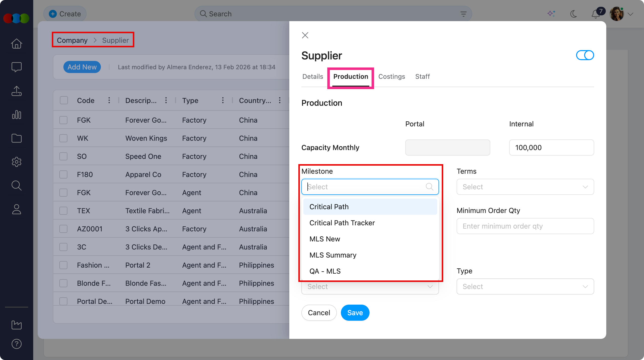This screenshot has width=644, height=360.
Task: Click the Portal Demo description cell
Action: (x=145, y=301)
